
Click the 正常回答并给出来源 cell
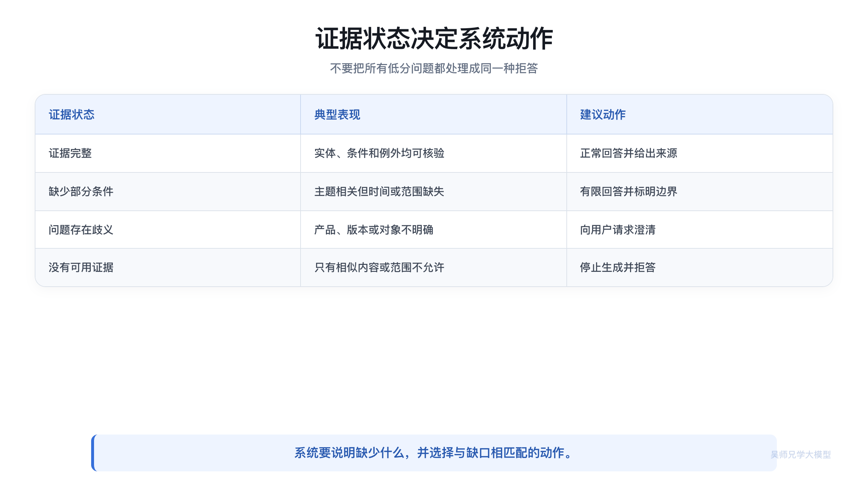(699, 153)
